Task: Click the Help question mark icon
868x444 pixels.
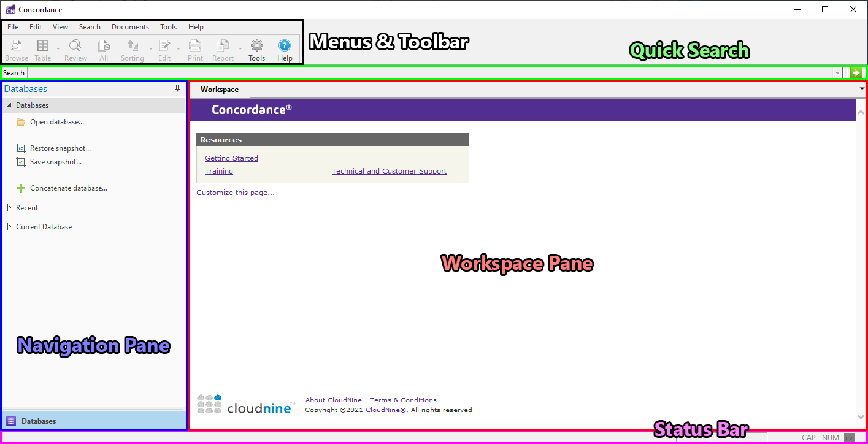Action: (x=285, y=45)
